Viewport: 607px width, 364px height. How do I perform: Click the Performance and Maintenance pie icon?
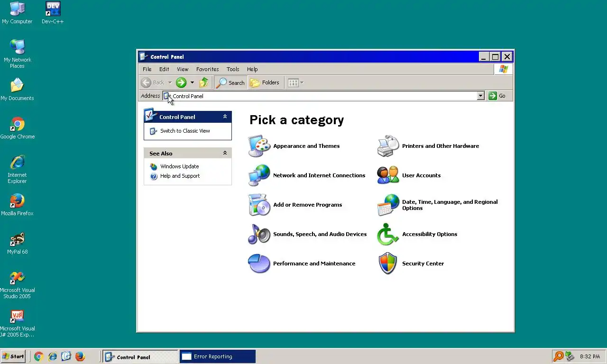tap(259, 264)
